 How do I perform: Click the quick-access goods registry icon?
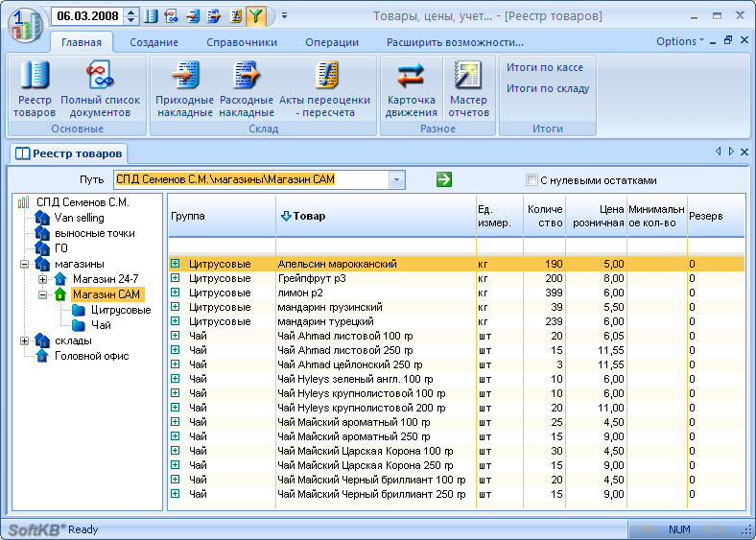pyautogui.click(x=151, y=16)
